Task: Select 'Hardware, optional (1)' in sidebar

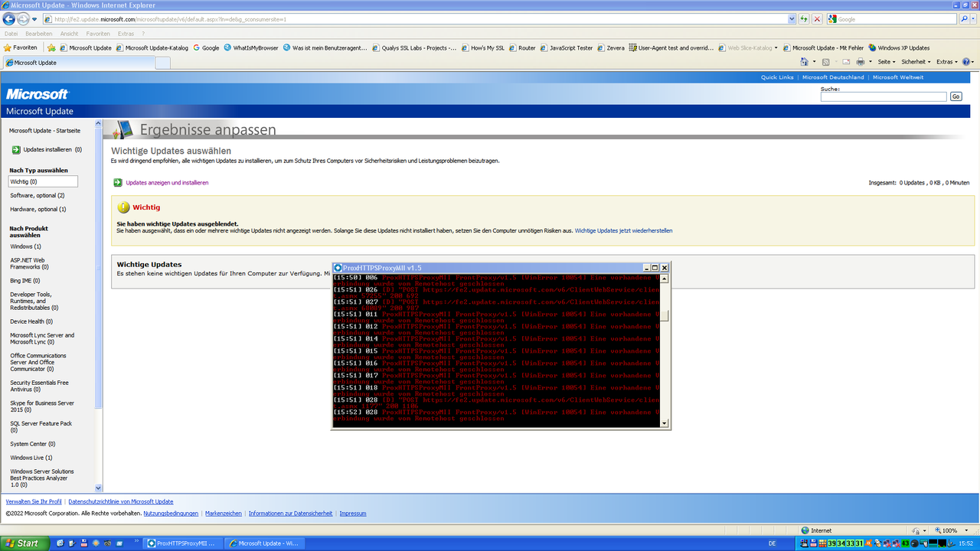Action: coord(38,209)
